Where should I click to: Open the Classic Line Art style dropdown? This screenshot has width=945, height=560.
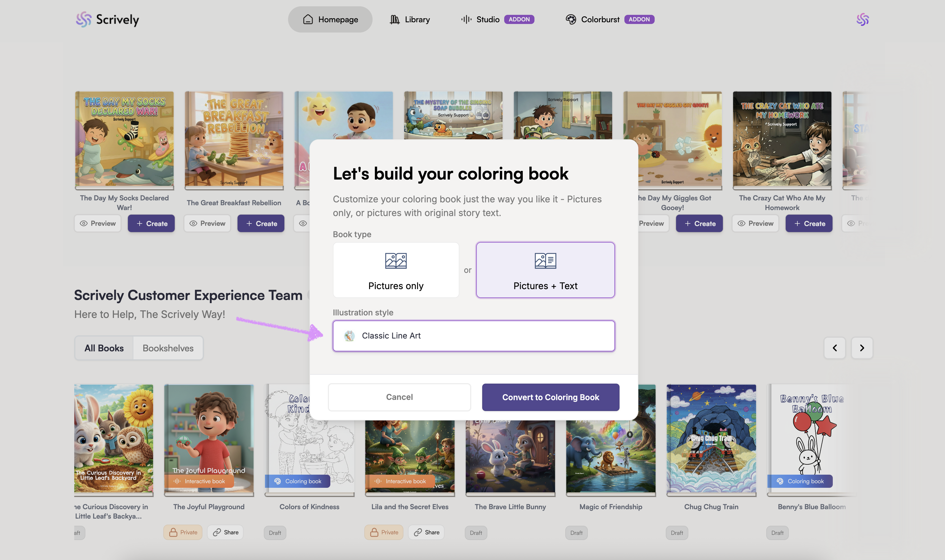click(x=473, y=335)
